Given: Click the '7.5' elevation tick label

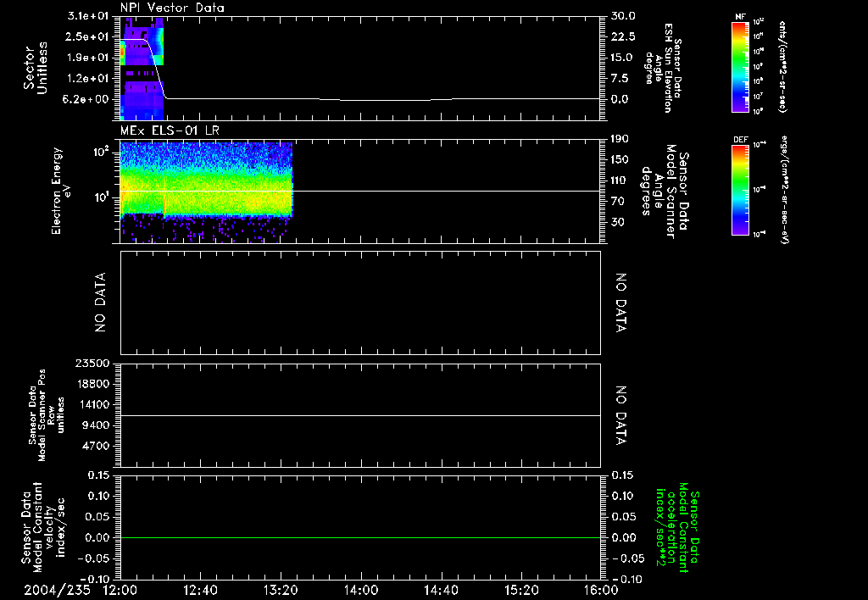Looking at the screenshot, I should 620,79.
